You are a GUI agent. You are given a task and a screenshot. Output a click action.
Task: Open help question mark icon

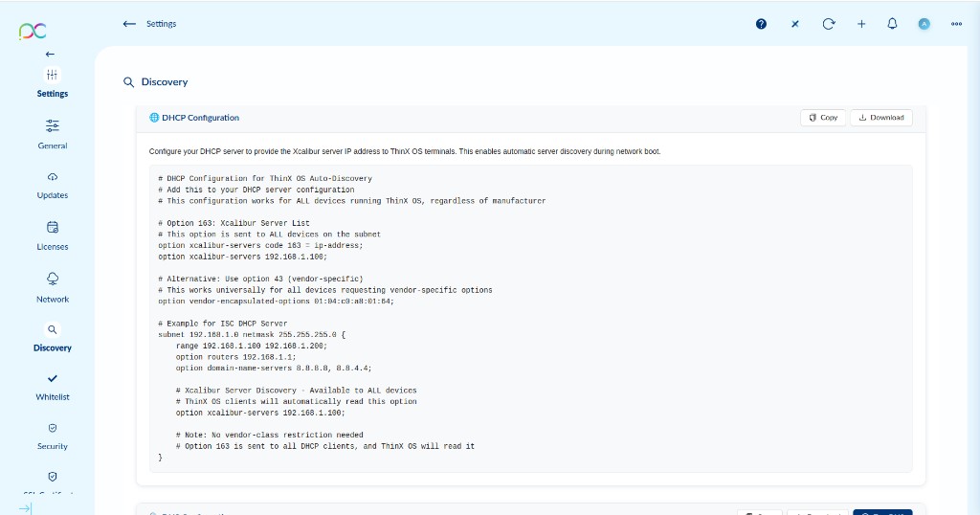(761, 24)
